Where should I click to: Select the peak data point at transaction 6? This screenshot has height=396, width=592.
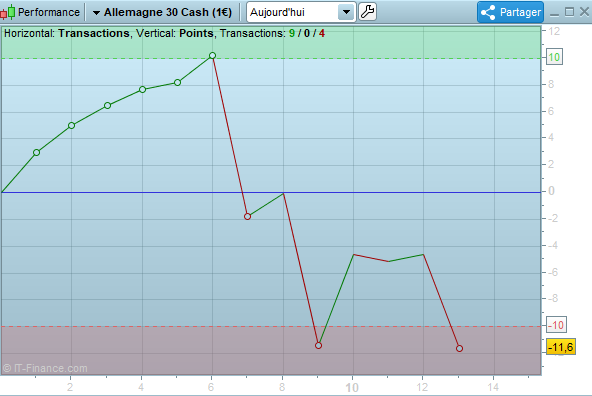click(213, 55)
